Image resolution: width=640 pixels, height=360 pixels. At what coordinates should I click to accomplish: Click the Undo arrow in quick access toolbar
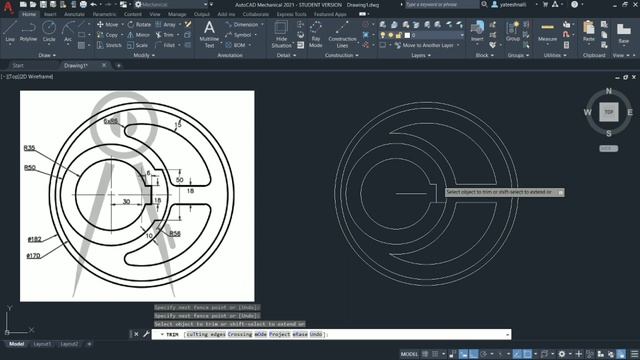(93, 4)
